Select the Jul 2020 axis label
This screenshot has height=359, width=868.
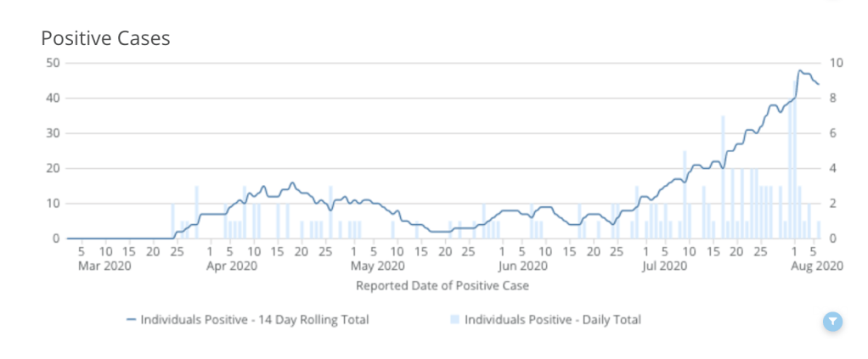tap(664, 266)
